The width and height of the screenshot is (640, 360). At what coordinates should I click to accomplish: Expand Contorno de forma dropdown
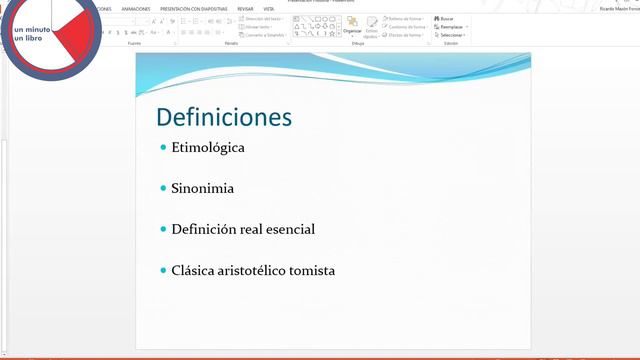(x=427, y=27)
